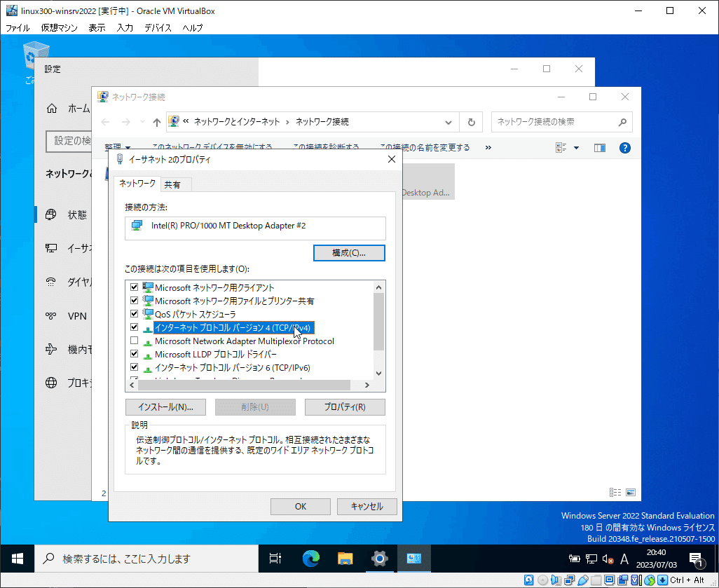Toggle QoS パケット スケジューラ checkbox
719x588 pixels.
tap(134, 314)
